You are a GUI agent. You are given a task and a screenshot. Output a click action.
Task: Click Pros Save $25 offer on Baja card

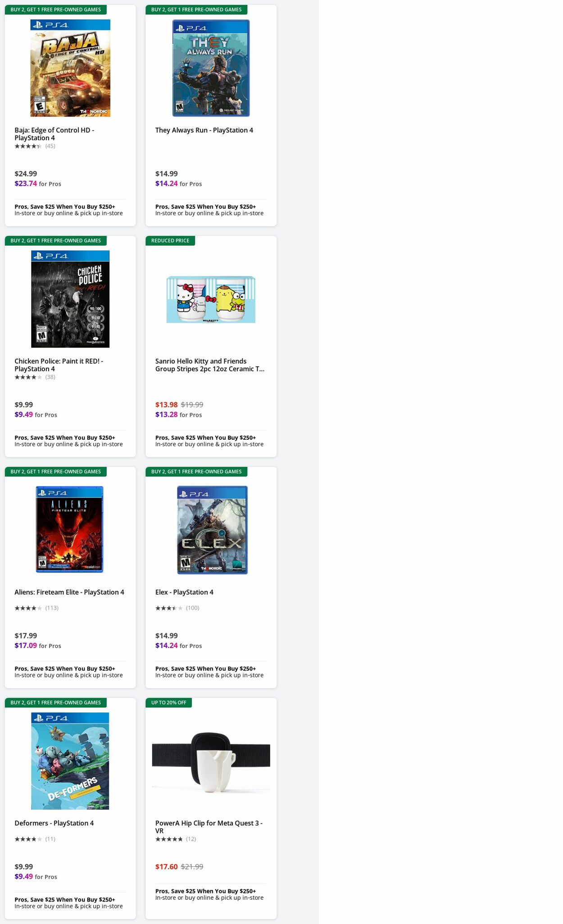pyautogui.click(x=68, y=210)
